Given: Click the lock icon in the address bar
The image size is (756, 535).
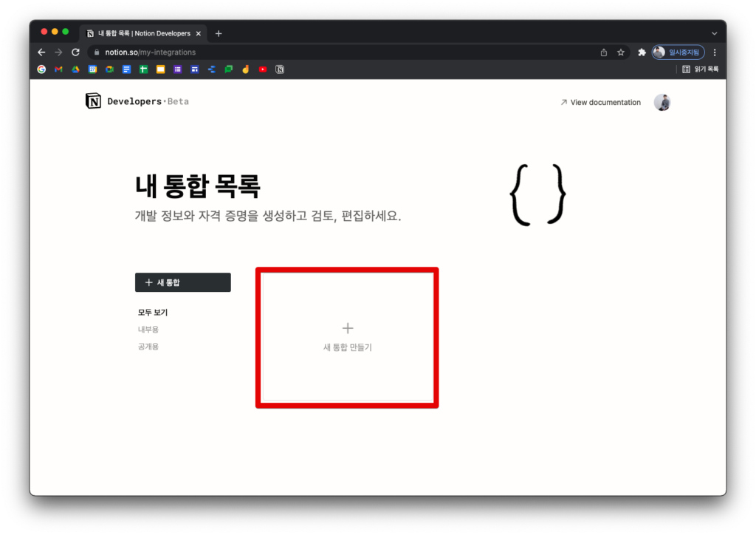Looking at the screenshot, I should 97,52.
